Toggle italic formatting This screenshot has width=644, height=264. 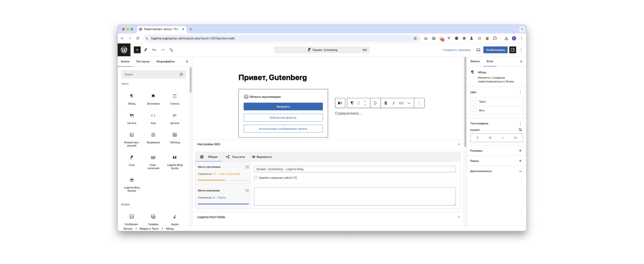[394, 103]
